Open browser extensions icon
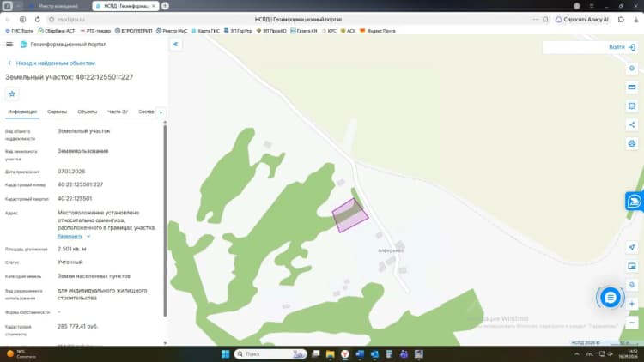Viewport: 644px width, 362px height. [x=621, y=19]
